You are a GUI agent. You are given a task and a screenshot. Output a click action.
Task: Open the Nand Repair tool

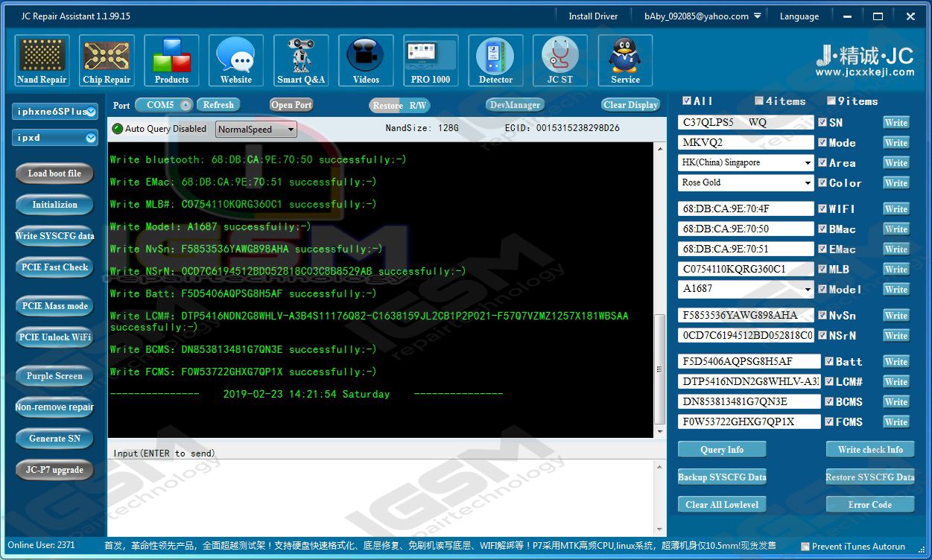(42, 60)
